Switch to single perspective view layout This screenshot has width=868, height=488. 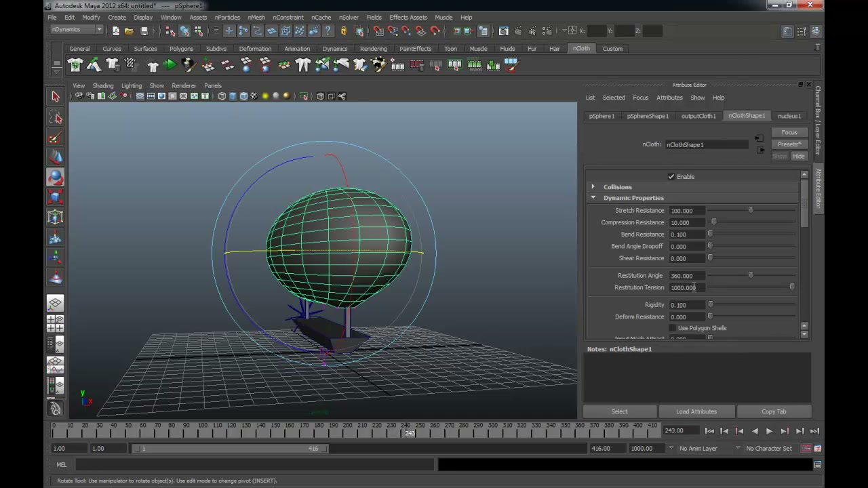(x=56, y=304)
